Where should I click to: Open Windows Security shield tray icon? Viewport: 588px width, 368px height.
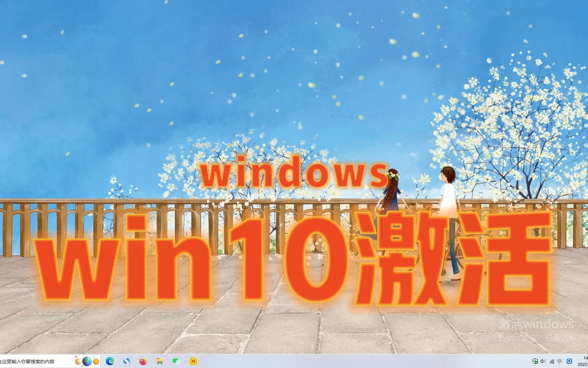[x=535, y=362]
